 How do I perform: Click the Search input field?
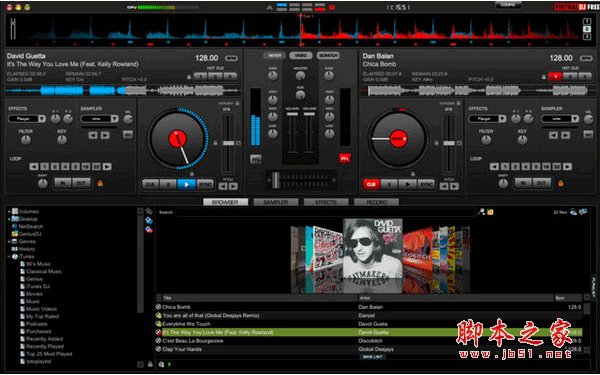[x=326, y=212]
